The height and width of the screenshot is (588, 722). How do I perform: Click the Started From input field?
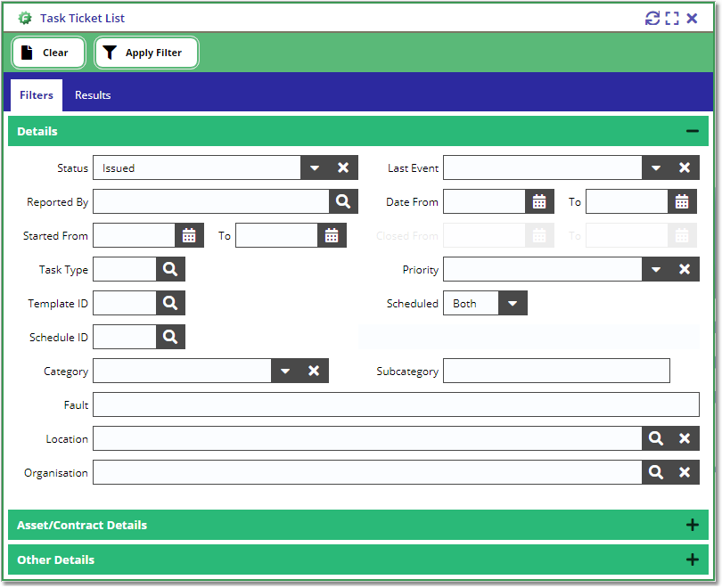(134, 235)
